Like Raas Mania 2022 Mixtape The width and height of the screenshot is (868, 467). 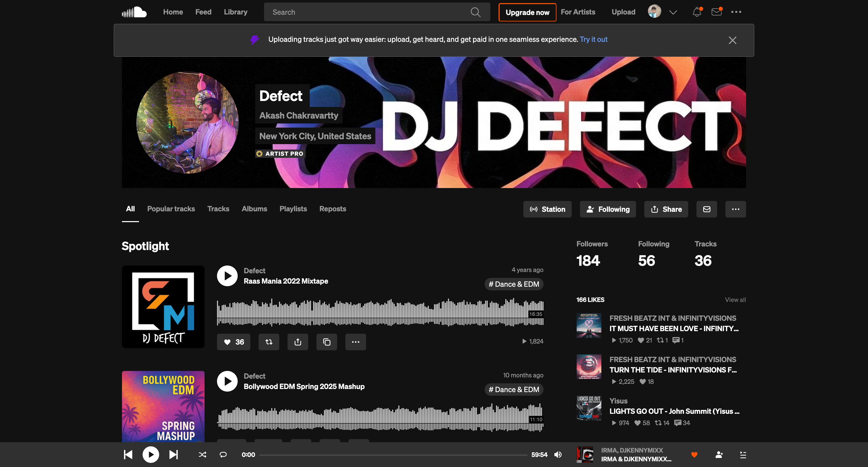[x=234, y=342]
